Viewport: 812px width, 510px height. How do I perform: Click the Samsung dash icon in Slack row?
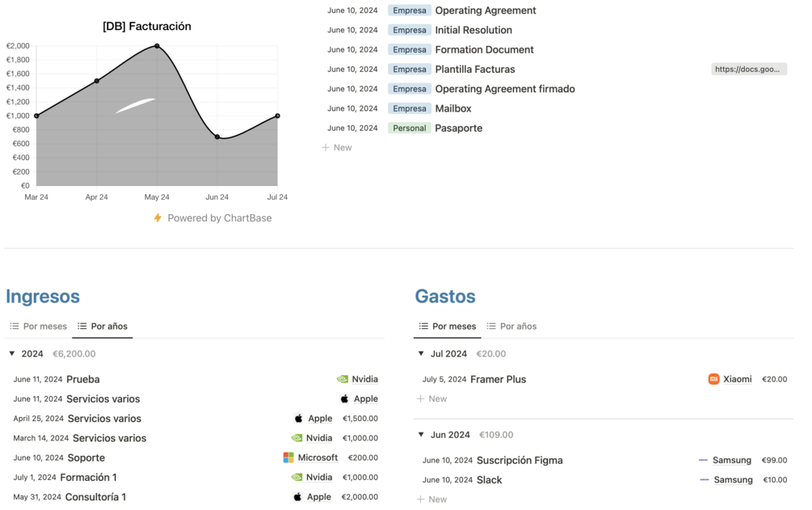point(705,480)
